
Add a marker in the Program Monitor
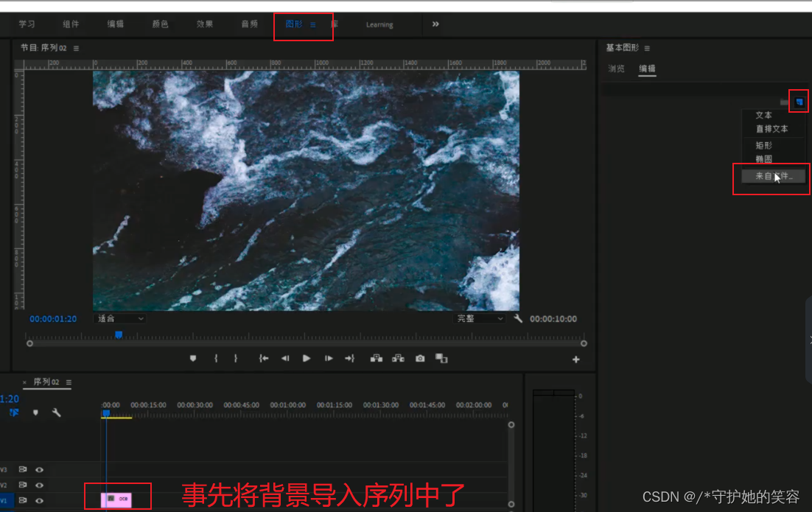[192, 358]
